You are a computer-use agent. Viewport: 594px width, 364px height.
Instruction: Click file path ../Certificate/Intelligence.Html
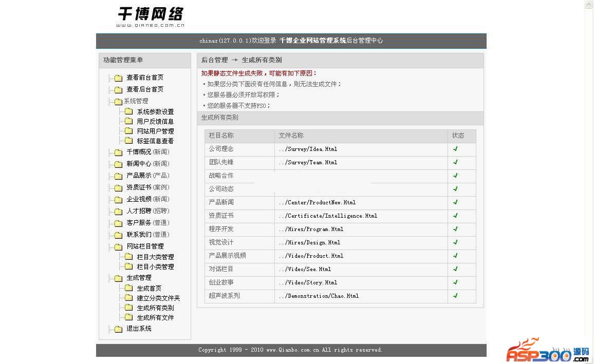[328, 216]
